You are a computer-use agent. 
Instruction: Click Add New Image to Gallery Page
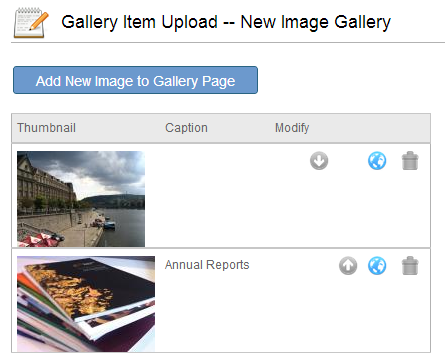point(135,80)
